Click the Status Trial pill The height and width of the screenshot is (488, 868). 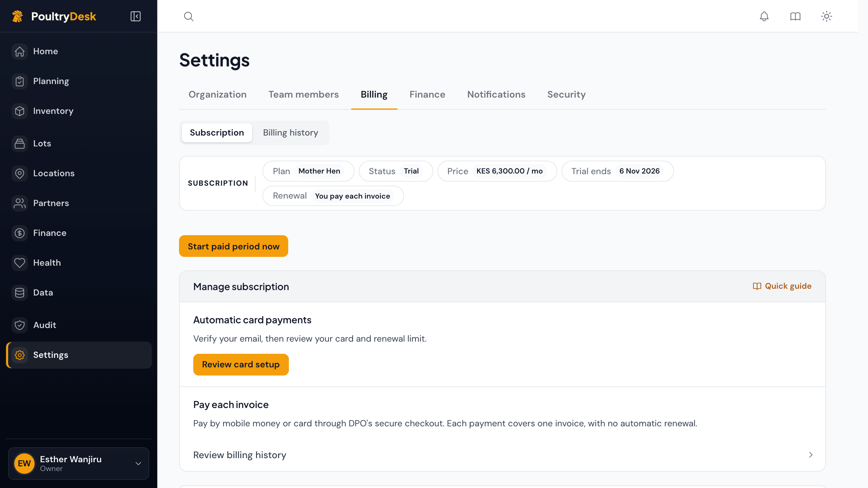pos(396,171)
